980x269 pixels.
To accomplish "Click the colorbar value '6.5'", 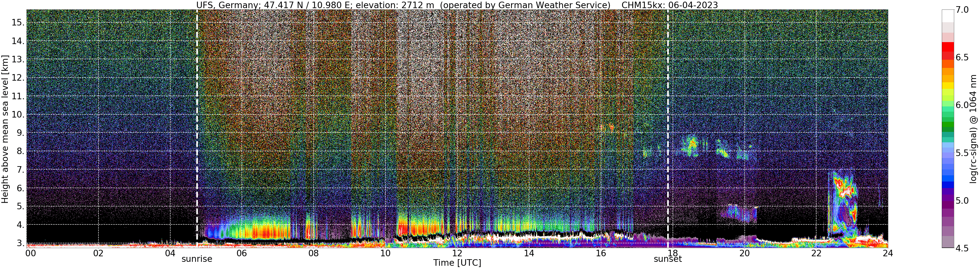I will (962, 57).
